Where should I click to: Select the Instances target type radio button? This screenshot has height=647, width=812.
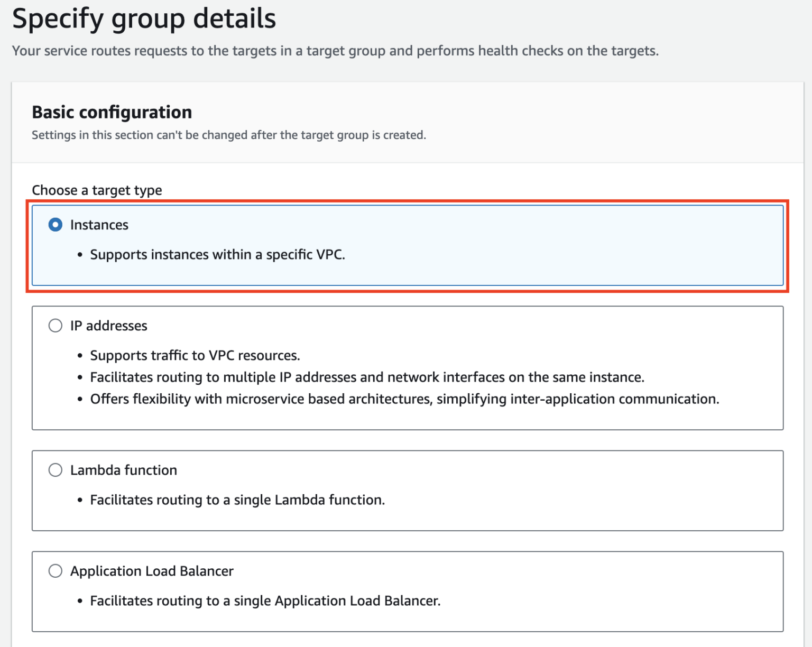55,224
